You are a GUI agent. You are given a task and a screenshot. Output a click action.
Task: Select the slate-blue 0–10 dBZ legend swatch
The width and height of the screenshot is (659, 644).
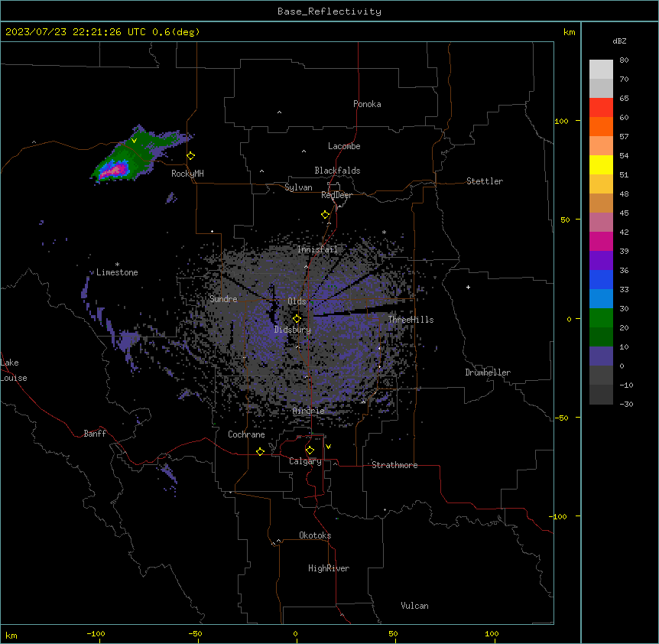pos(601,356)
